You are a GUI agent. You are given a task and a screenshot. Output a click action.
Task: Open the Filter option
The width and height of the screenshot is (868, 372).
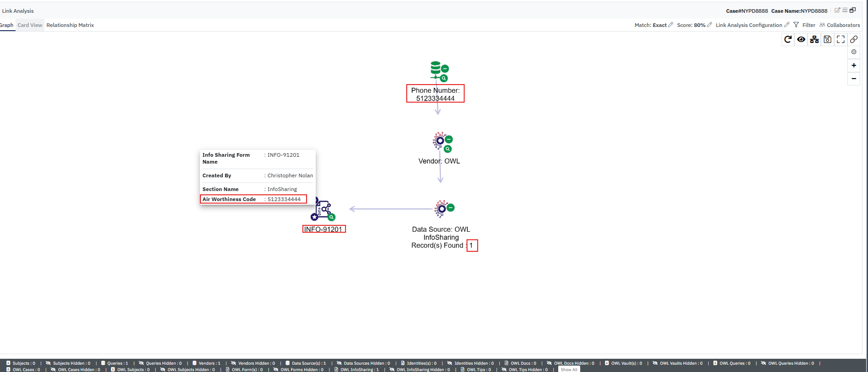(804, 25)
